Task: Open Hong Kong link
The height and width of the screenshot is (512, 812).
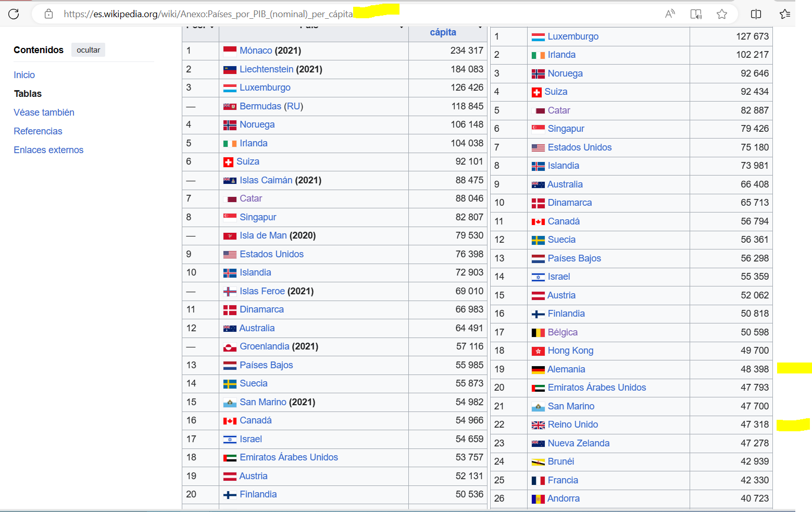Action: (x=570, y=351)
